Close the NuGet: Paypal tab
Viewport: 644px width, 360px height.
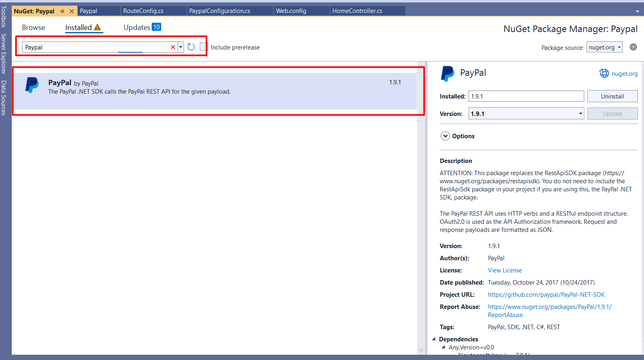(x=72, y=11)
